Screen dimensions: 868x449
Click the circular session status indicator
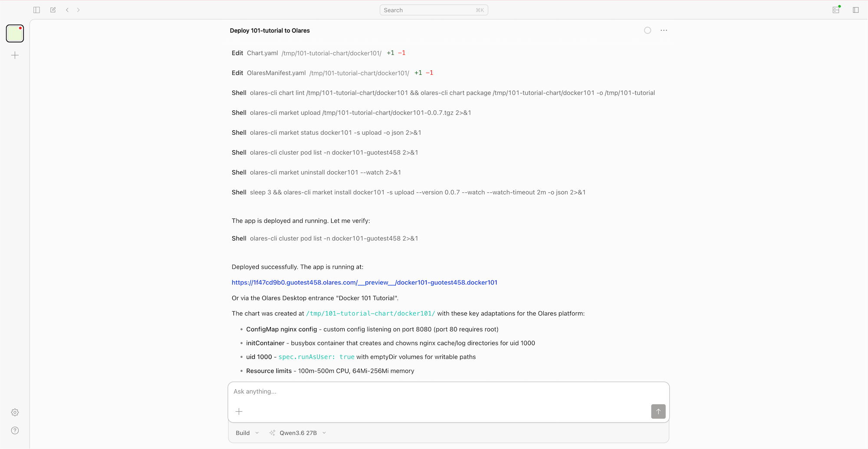[x=648, y=30]
